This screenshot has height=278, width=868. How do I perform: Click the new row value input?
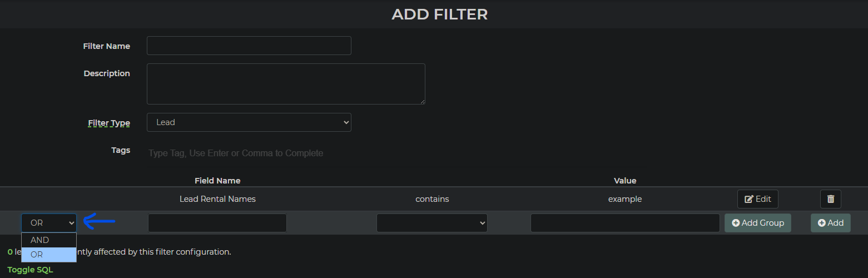624,223
